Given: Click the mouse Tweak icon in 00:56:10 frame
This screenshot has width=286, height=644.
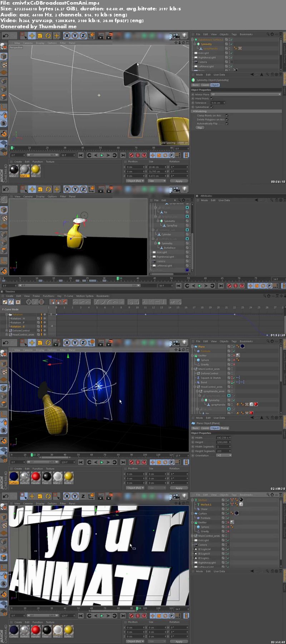Looking at the screenshot, I should (x=4, y=115).
